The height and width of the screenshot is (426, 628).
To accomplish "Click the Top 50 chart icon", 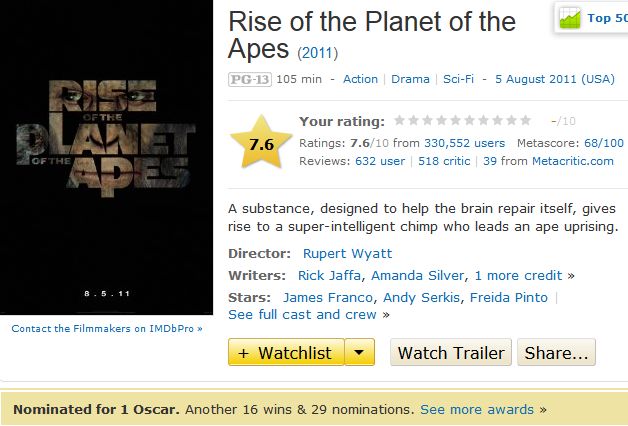I will pyautogui.click(x=571, y=18).
